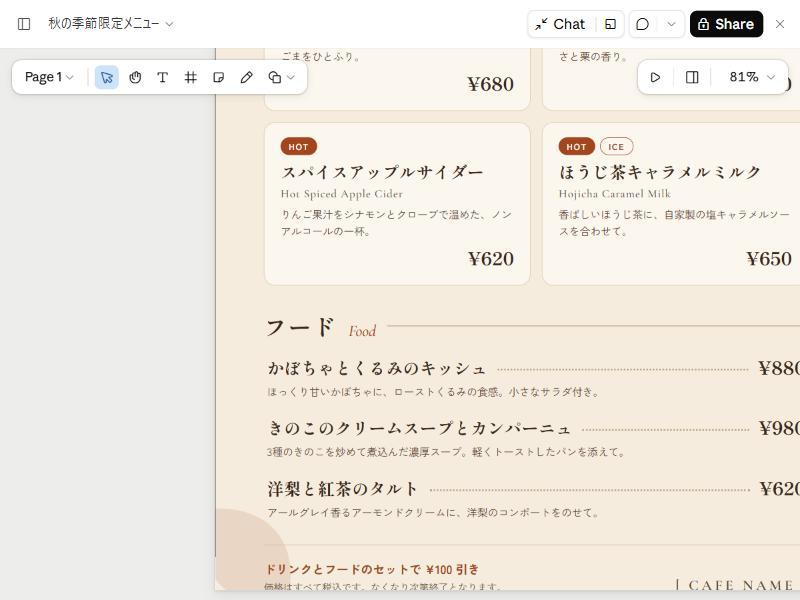Open the 秋の季節限定メニュー file name dropdown

(111, 23)
